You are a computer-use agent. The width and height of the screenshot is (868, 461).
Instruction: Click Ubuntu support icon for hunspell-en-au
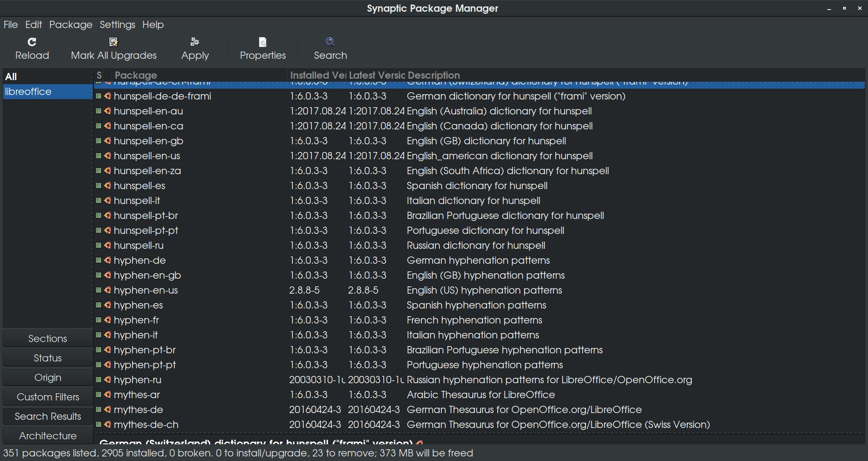pos(108,111)
